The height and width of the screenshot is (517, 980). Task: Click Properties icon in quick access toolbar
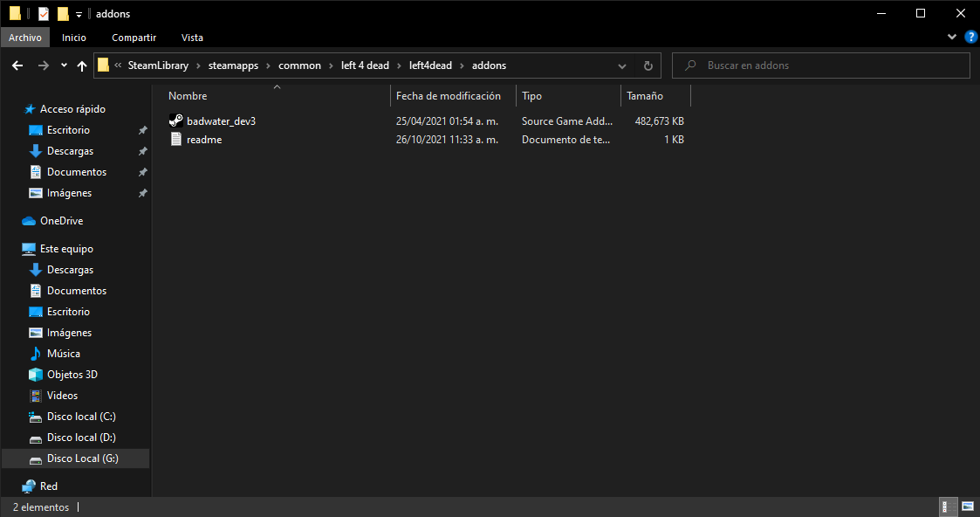pos(43,14)
